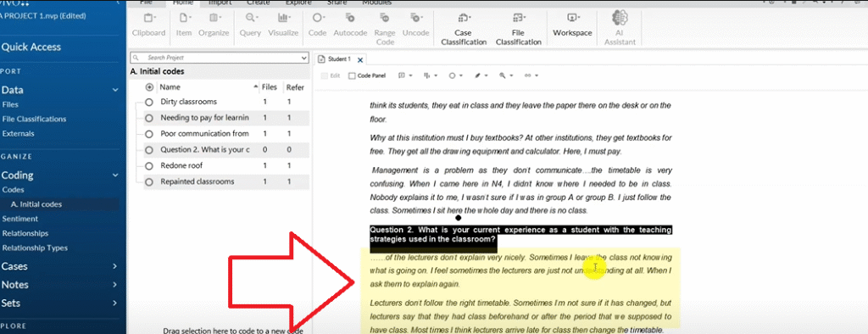Switch to the Share ribbon tab
The width and height of the screenshot is (868, 334).
[x=337, y=3]
